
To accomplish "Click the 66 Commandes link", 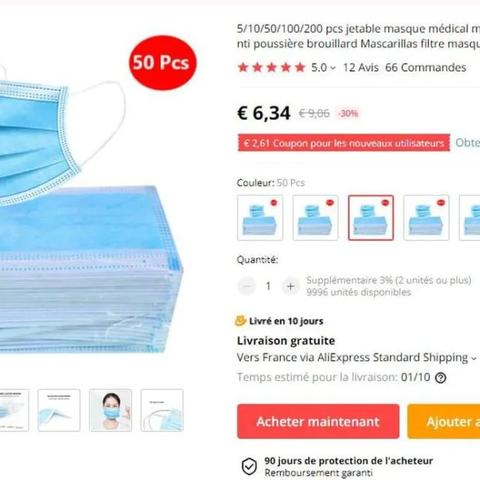I will click(425, 67).
